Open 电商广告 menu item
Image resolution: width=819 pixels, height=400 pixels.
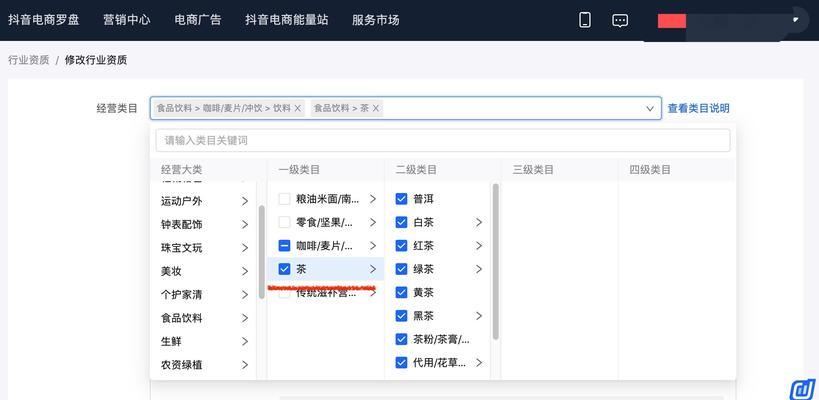[x=198, y=20]
